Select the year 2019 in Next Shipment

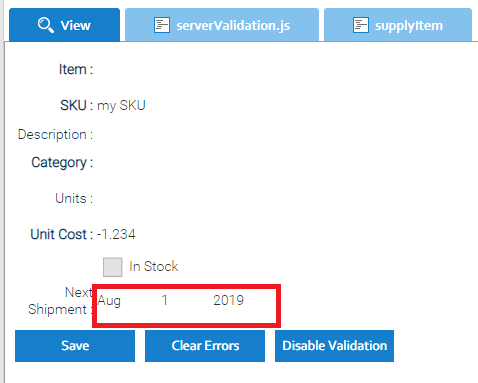229,300
